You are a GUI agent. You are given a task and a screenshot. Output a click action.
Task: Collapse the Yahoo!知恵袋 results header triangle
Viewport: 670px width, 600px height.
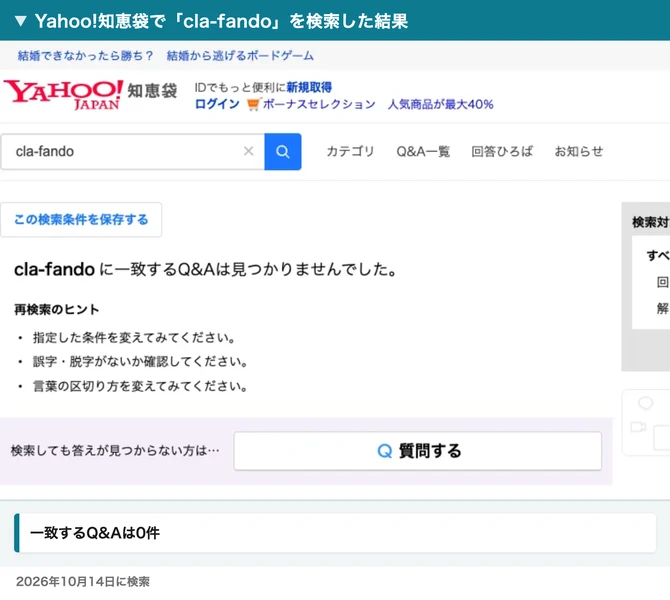[21, 21]
